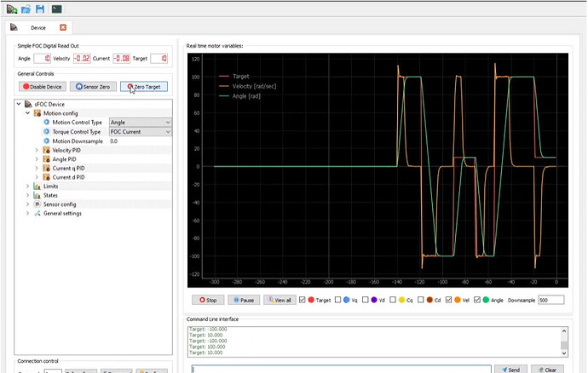588x373 pixels.
Task: Click the Angle PID folder icon
Action: click(47, 159)
